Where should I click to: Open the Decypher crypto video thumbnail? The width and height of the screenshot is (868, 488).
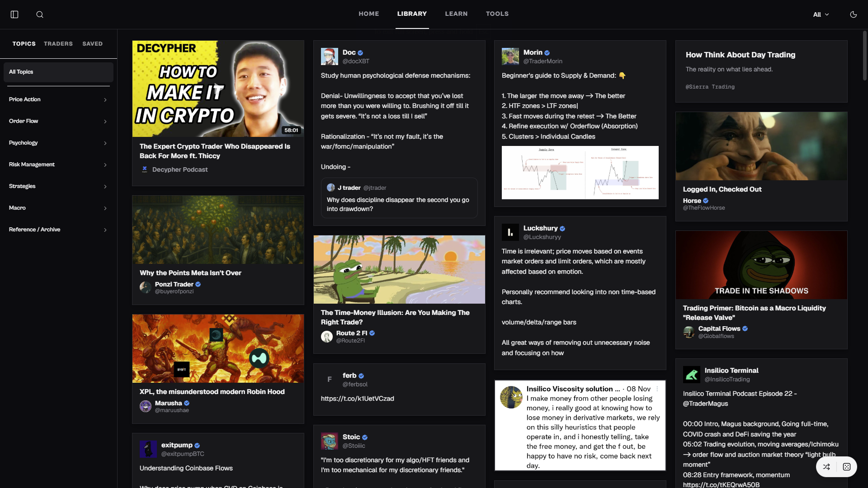[218, 89]
